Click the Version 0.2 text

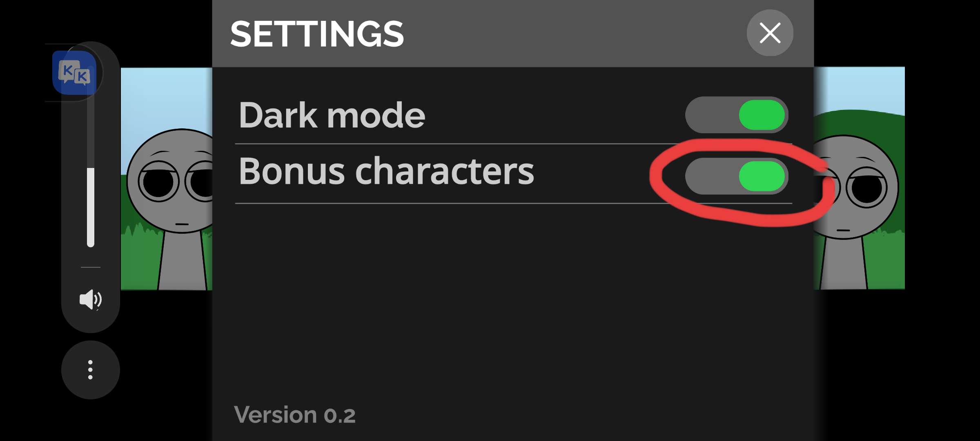coord(294,415)
